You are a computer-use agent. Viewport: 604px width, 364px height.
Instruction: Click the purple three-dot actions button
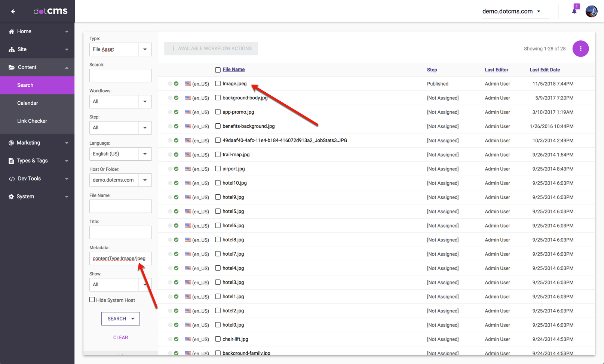pyautogui.click(x=580, y=49)
